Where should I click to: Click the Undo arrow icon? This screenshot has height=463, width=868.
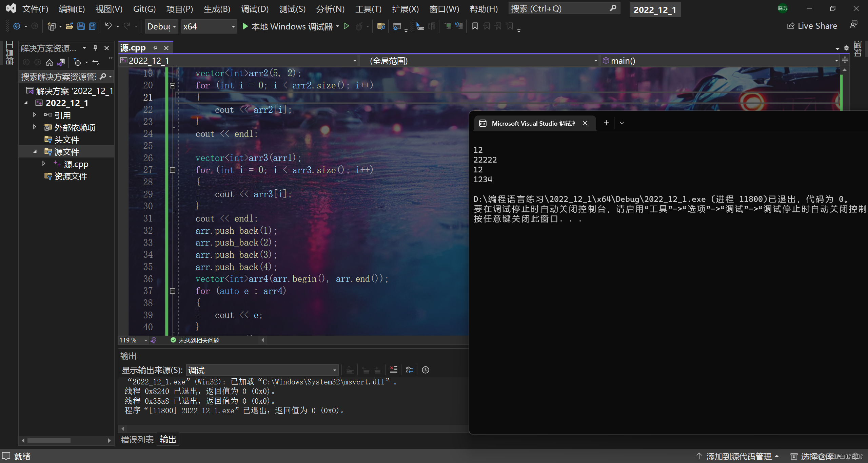(108, 26)
